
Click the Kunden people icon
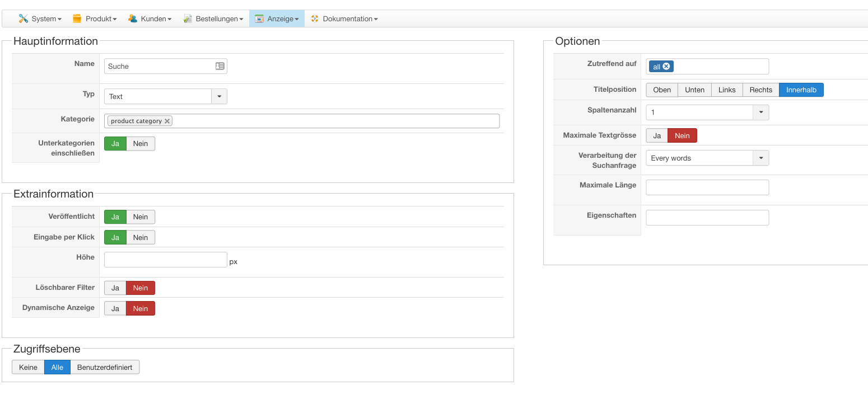pyautogui.click(x=133, y=18)
